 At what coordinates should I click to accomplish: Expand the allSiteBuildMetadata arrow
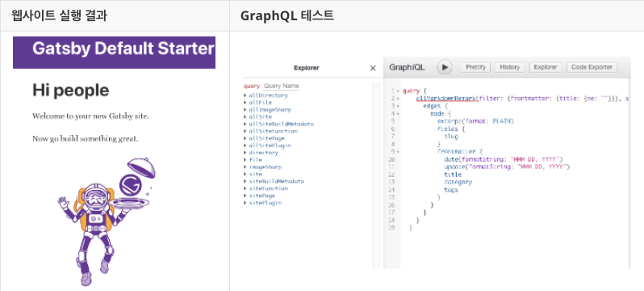[245, 124]
